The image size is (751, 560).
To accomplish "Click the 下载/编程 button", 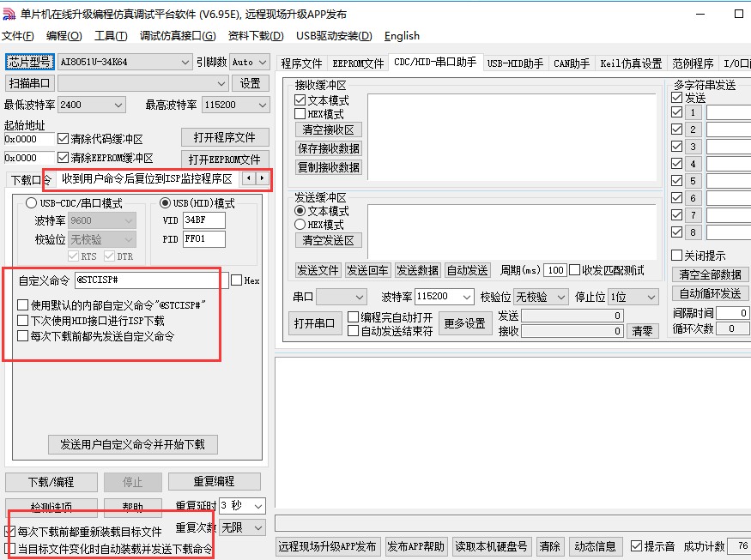I will tap(51, 482).
